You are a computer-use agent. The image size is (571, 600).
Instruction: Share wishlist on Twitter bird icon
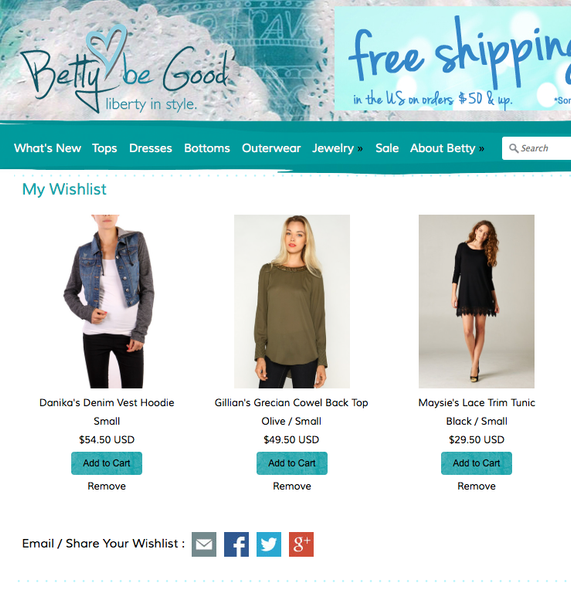point(269,544)
